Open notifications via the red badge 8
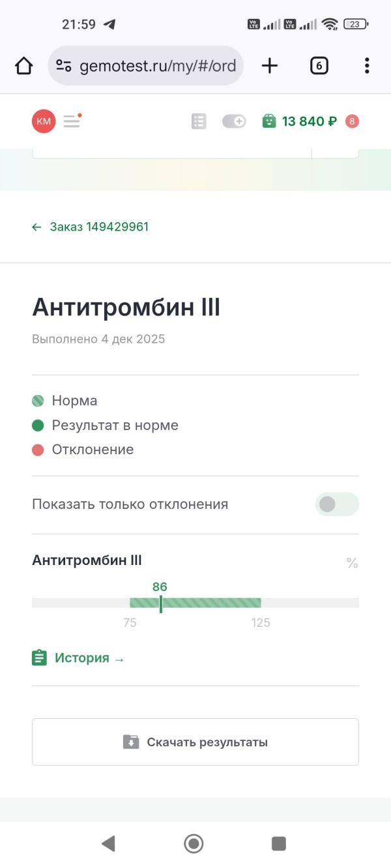This screenshot has height=868, width=391. 353,121
